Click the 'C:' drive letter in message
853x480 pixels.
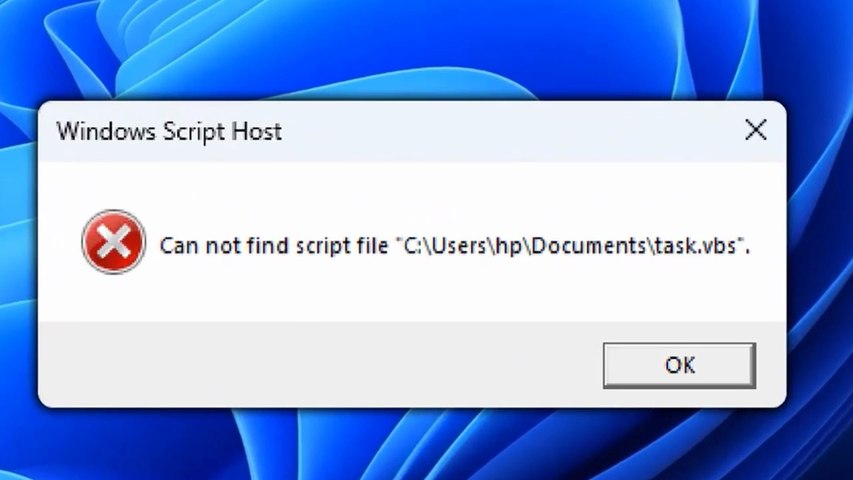415,246
